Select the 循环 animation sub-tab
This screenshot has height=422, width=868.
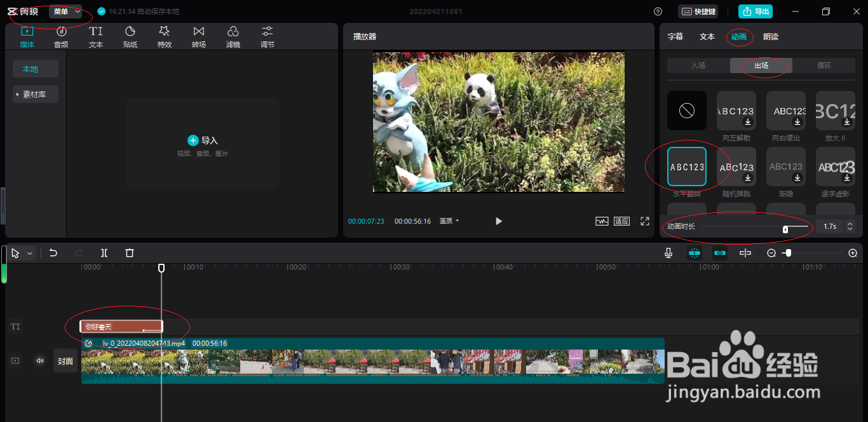click(x=824, y=65)
